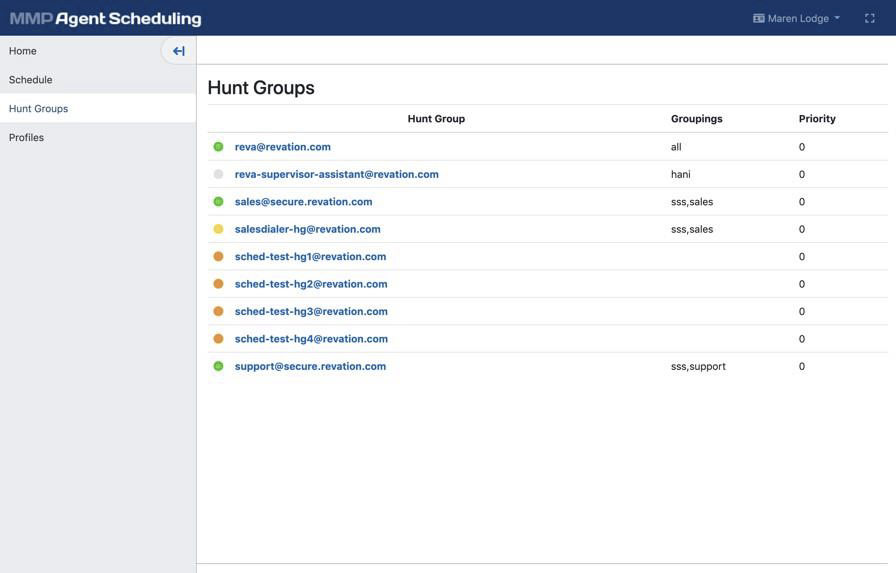This screenshot has width=896, height=573.
Task: Open the Schedule page
Action: click(31, 80)
